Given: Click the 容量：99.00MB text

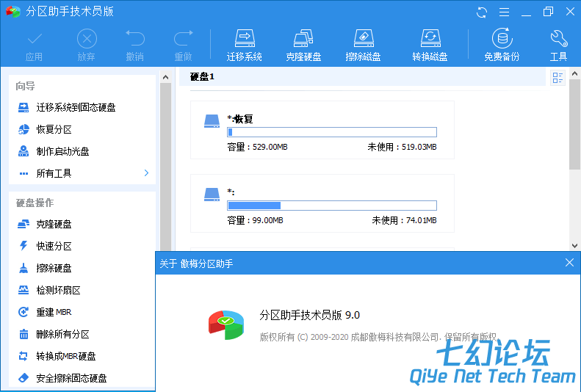Looking at the screenshot, I should pos(255,220).
